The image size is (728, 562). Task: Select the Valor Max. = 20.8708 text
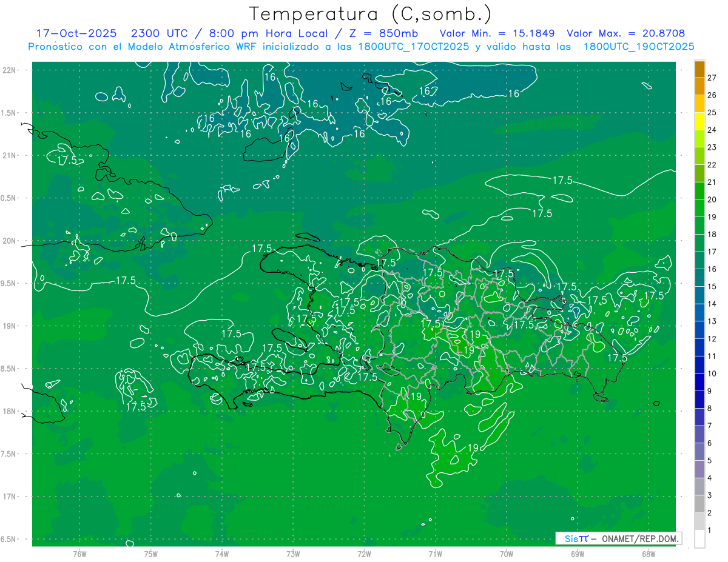[625, 33]
